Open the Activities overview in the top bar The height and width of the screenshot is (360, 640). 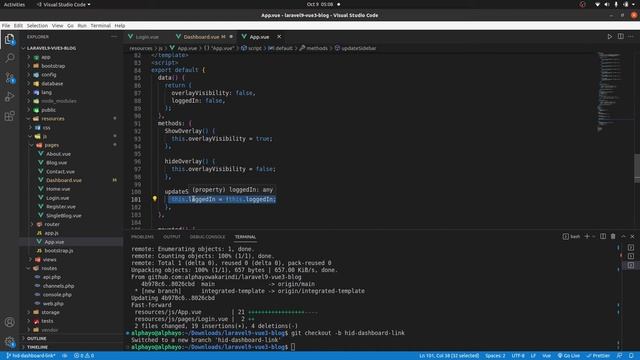tap(14, 4)
